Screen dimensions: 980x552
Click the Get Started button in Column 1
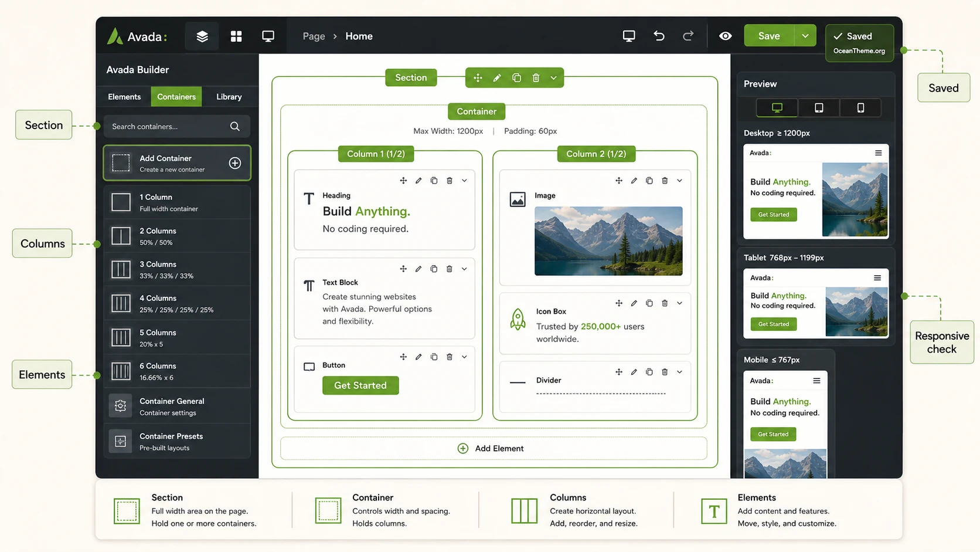360,385
